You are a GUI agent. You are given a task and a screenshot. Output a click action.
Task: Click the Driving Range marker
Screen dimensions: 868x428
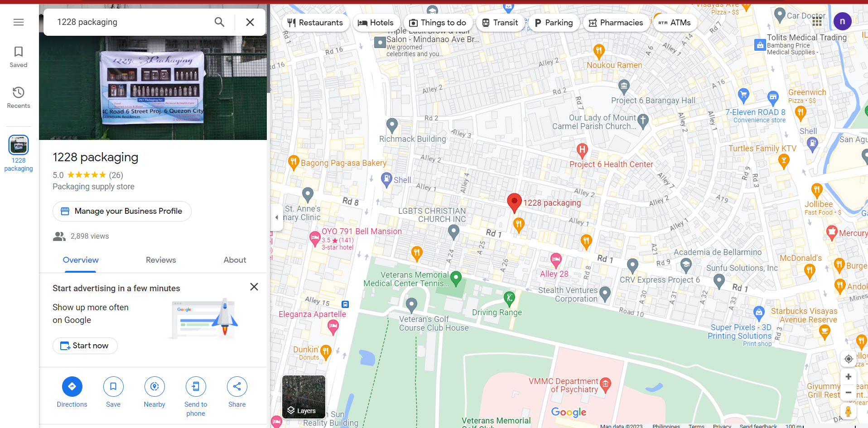pos(510,299)
